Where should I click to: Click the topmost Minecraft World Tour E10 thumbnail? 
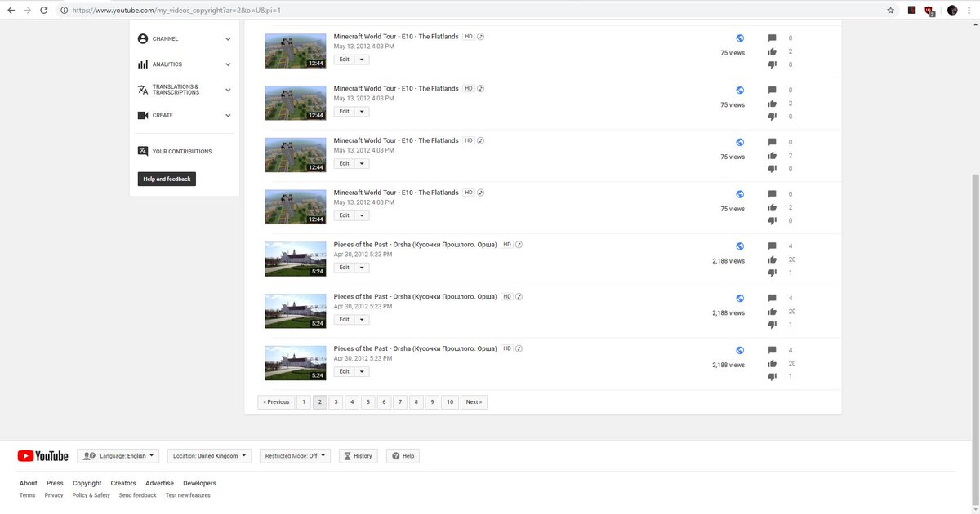(296, 51)
